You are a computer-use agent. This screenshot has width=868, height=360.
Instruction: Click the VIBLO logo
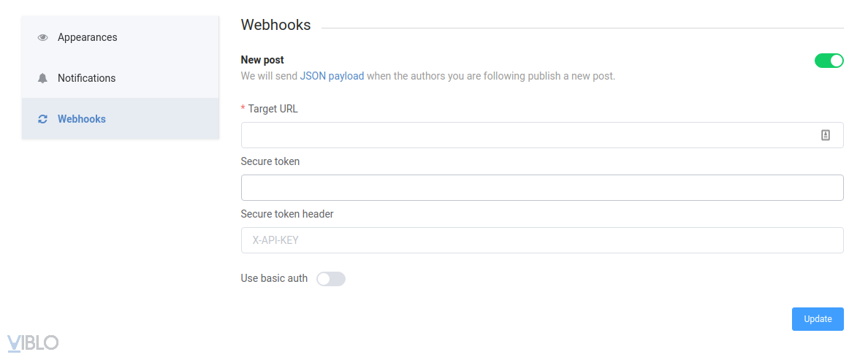[x=33, y=342]
